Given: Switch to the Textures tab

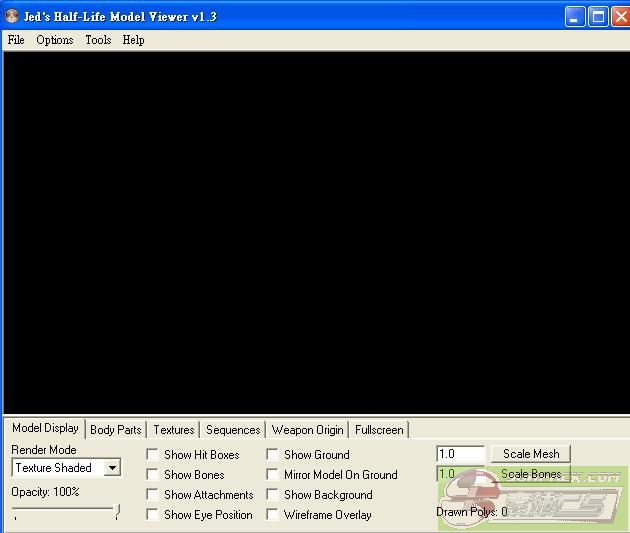Looking at the screenshot, I should tap(174, 430).
